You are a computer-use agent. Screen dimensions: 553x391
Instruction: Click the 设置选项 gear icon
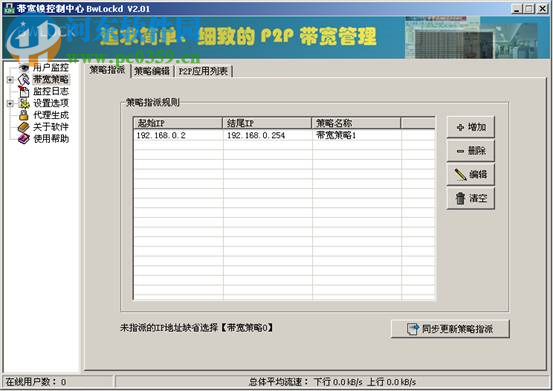coord(24,104)
